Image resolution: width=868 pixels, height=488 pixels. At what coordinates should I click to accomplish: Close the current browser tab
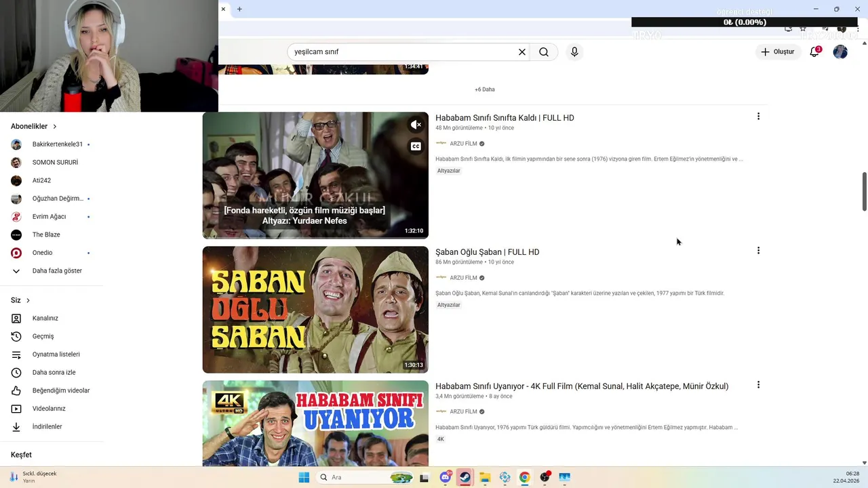[223, 9]
